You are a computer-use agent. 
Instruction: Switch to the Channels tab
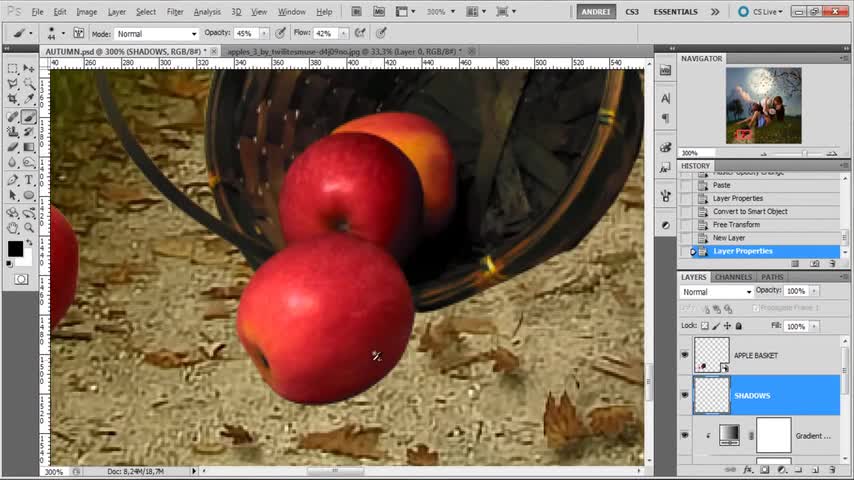(x=733, y=277)
